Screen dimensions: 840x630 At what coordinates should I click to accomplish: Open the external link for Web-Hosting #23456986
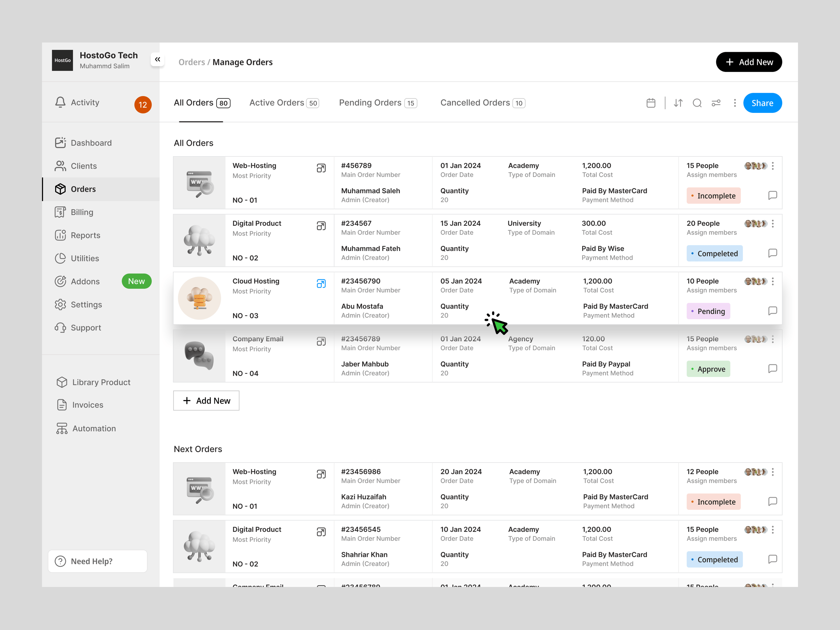pyautogui.click(x=321, y=474)
